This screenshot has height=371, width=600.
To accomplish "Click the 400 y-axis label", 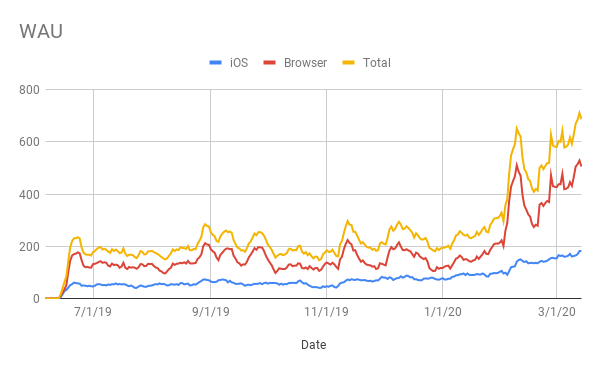I will tap(29, 194).
